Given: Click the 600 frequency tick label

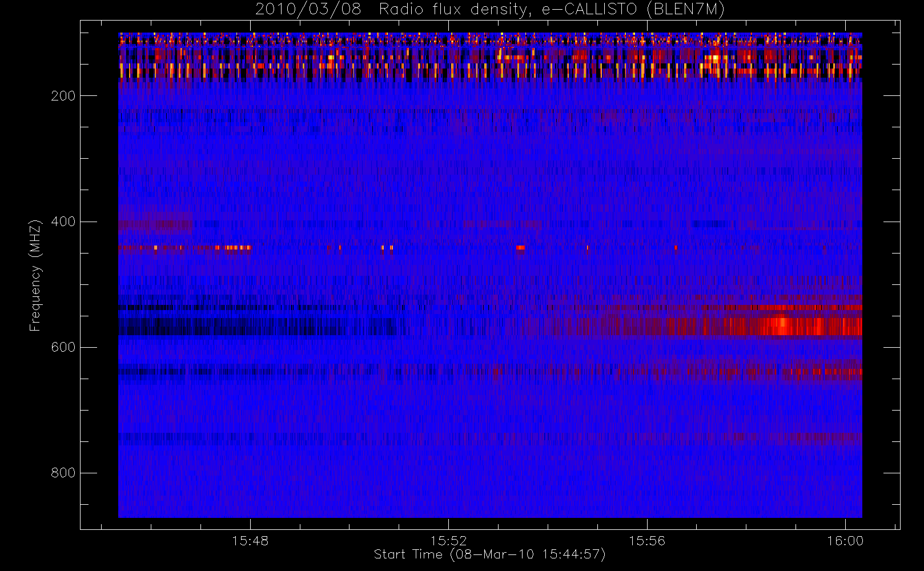Looking at the screenshot, I should [x=63, y=347].
